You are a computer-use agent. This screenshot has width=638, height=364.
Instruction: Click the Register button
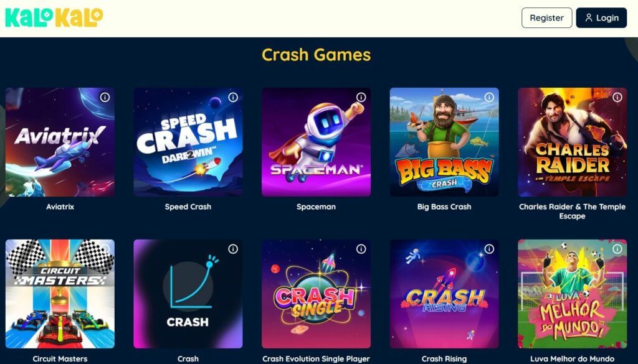[547, 18]
